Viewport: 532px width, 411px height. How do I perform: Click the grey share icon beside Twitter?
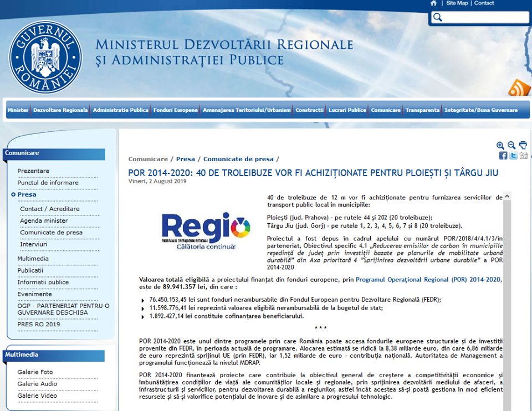pos(523,156)
